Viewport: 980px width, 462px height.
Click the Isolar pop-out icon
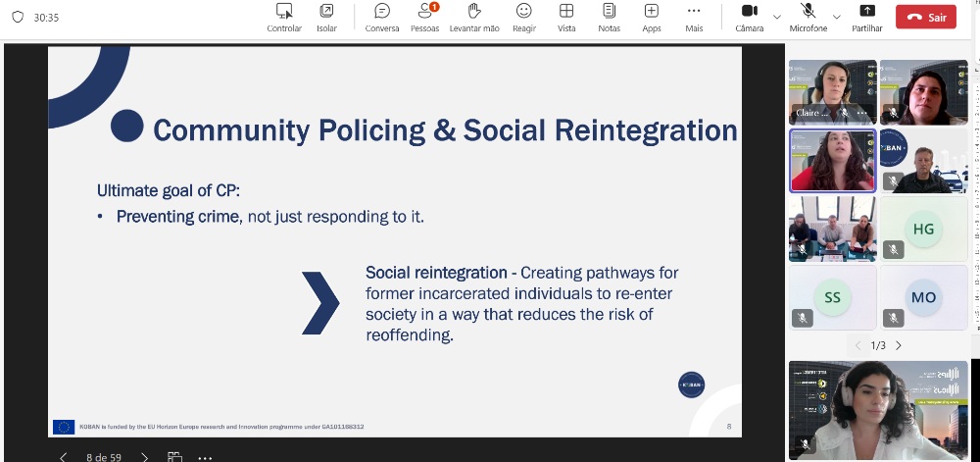pyautogui.click(x=326, y=11)
